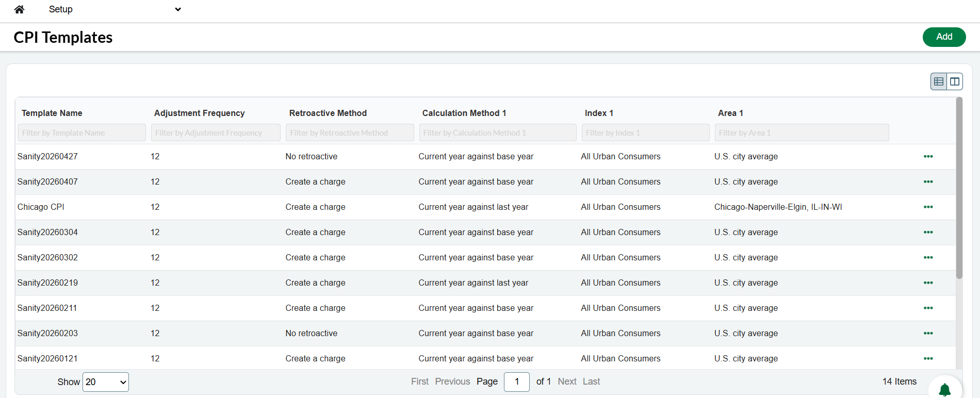Screen dimensions: 980x398
Task: Switch to table grid view icon
Action: 939,81
